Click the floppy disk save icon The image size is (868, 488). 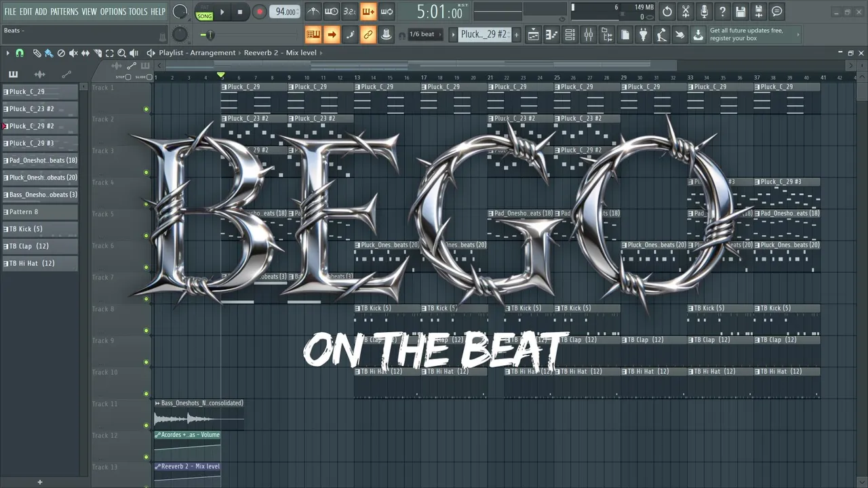pyautogui.click(x=741, y=12)
